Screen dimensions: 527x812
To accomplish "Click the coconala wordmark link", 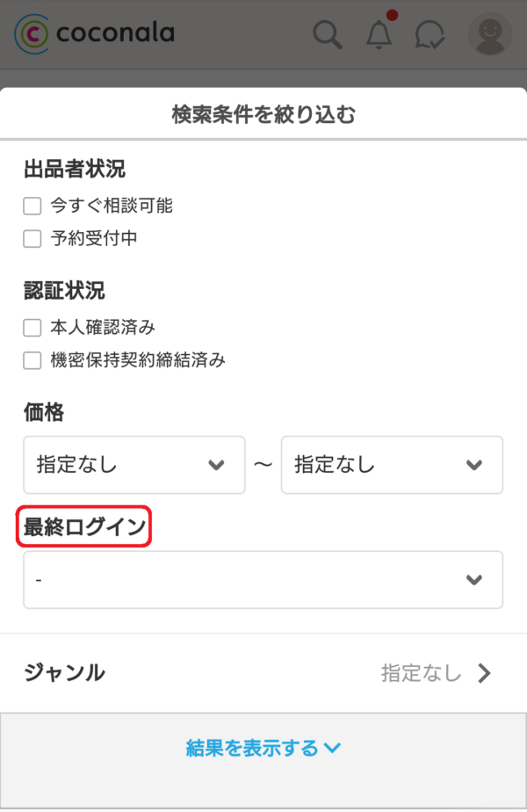I will [115, 33].
